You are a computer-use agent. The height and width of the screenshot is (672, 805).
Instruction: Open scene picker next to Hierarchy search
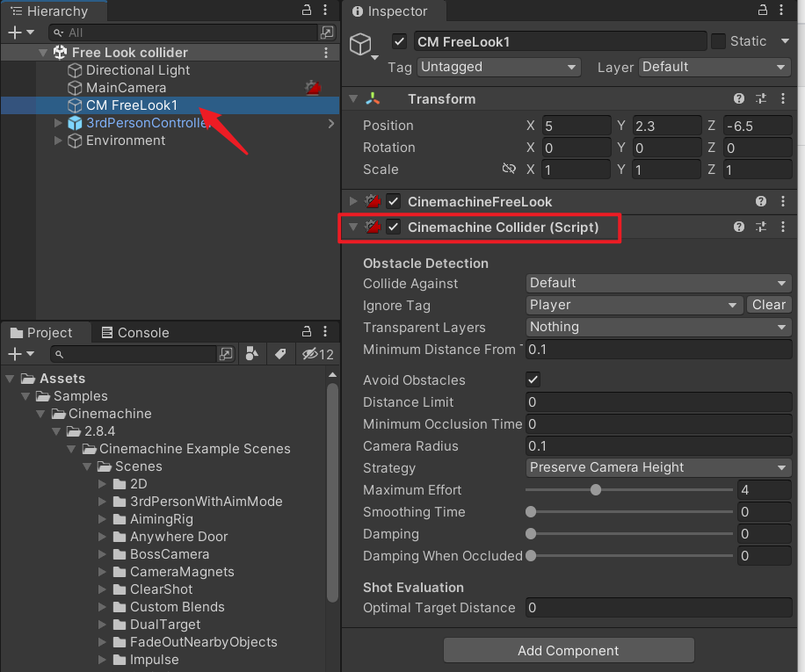[x=327, y=33]
